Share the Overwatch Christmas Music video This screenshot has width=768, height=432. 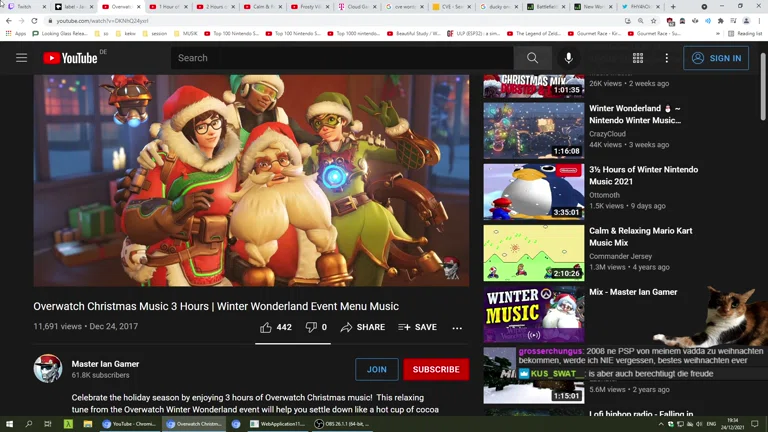pos(363,327)
